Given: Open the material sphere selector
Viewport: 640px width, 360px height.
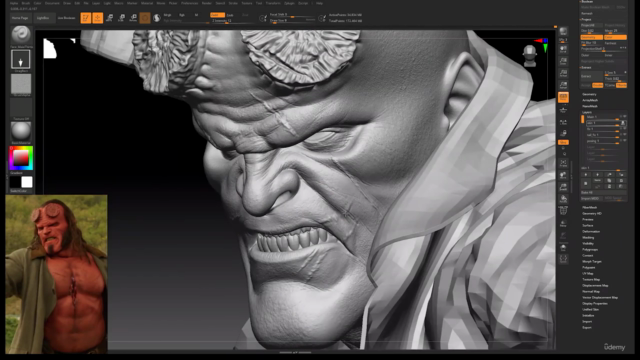Looking at the screenshot, I should pos(21,131).
